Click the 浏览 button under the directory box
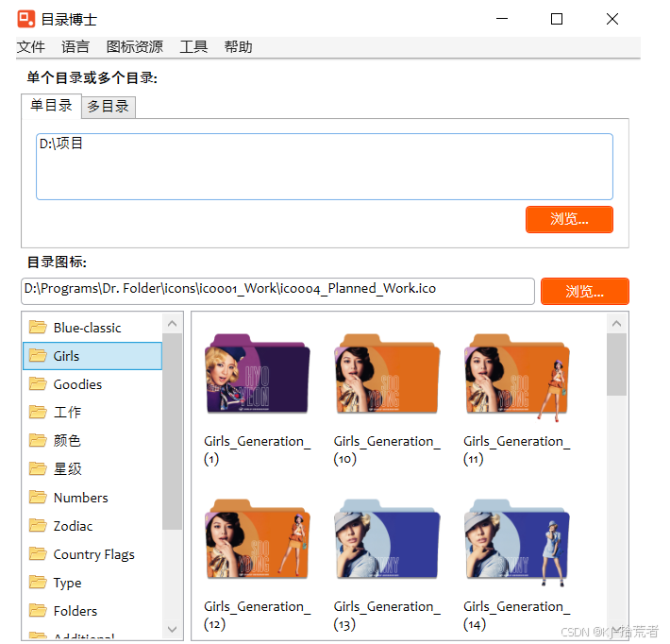 click(569, 219)
